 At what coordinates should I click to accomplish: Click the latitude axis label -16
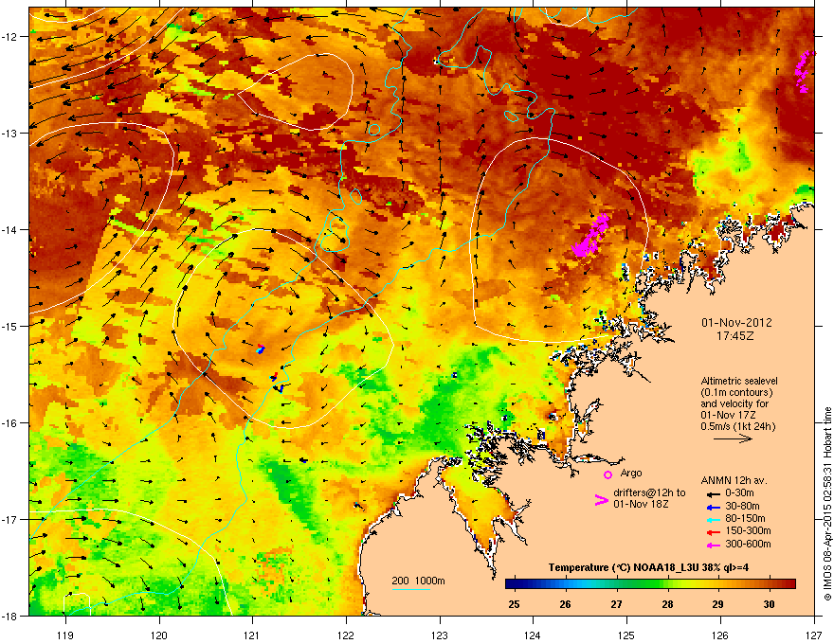pos(9,423)
